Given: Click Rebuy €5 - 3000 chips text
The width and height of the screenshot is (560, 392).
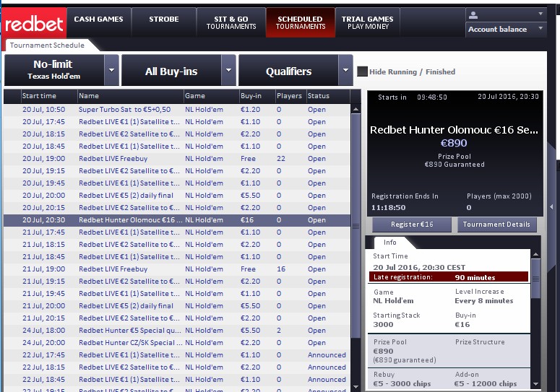Looking at the screenshot, I should 402,383.
